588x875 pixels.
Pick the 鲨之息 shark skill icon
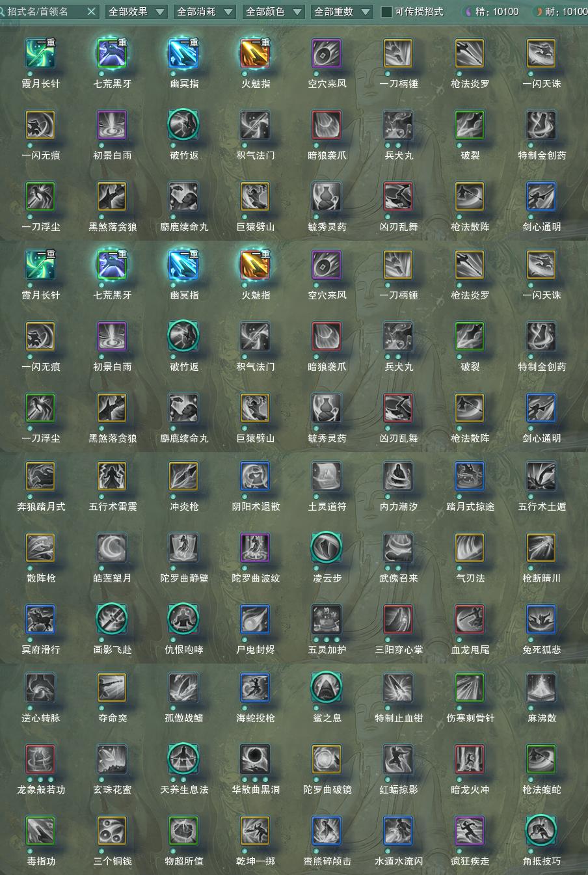tap(327, 688)
